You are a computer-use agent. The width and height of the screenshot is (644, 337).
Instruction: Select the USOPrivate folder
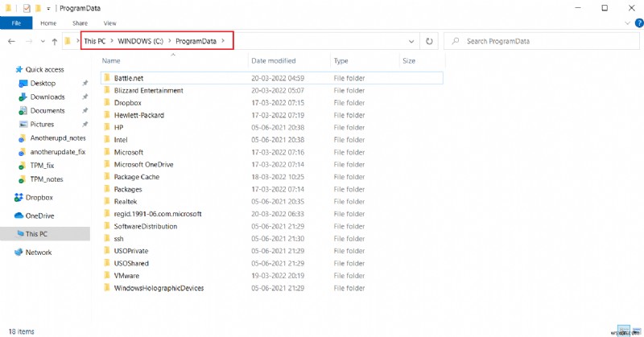pos(131,251)
